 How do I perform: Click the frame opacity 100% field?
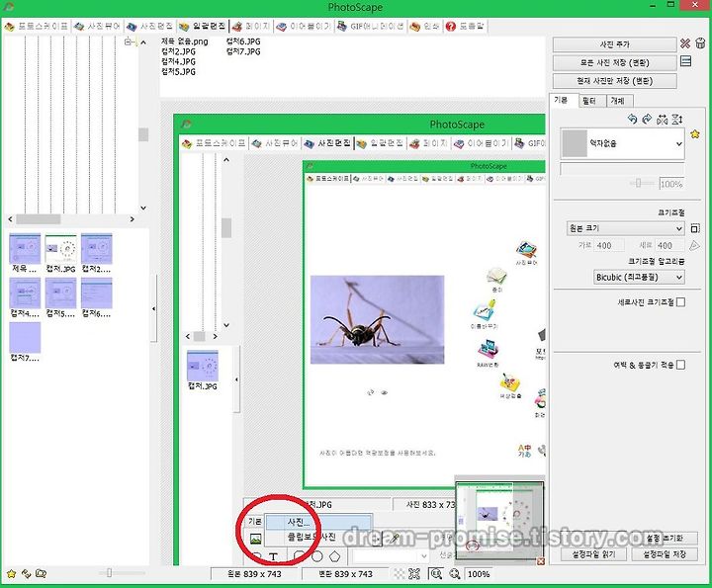click(x=671, y=184)
